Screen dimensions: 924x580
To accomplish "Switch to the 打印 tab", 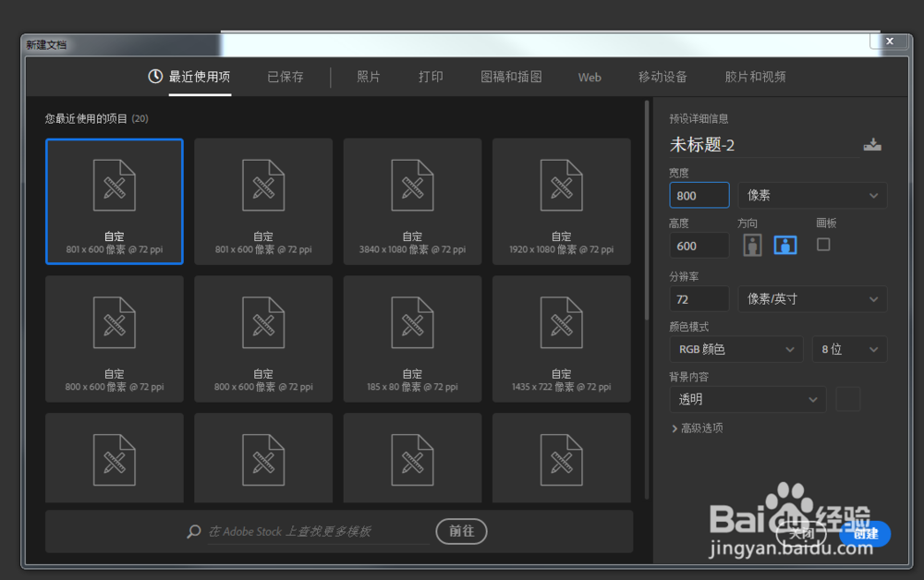I will click(431, 77).
